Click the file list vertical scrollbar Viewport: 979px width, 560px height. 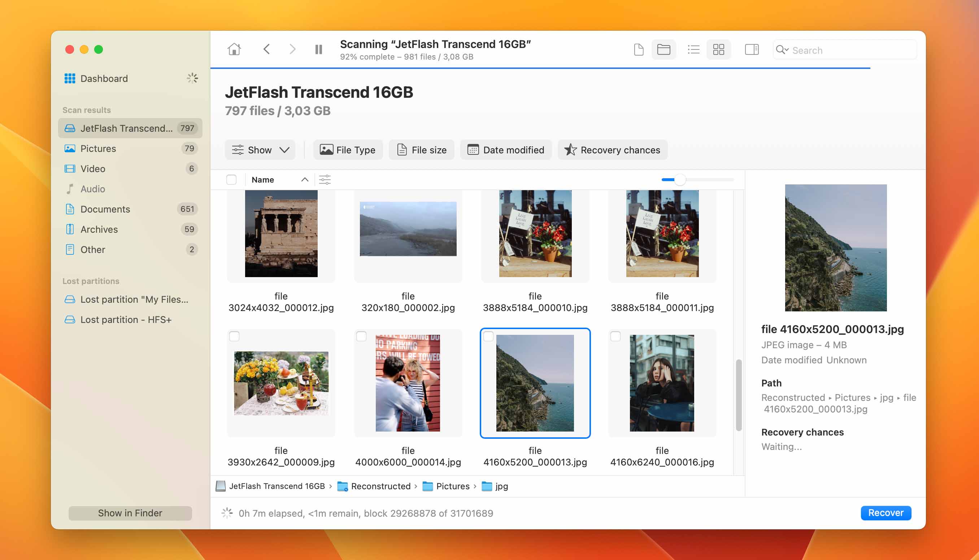click(739, 395)
